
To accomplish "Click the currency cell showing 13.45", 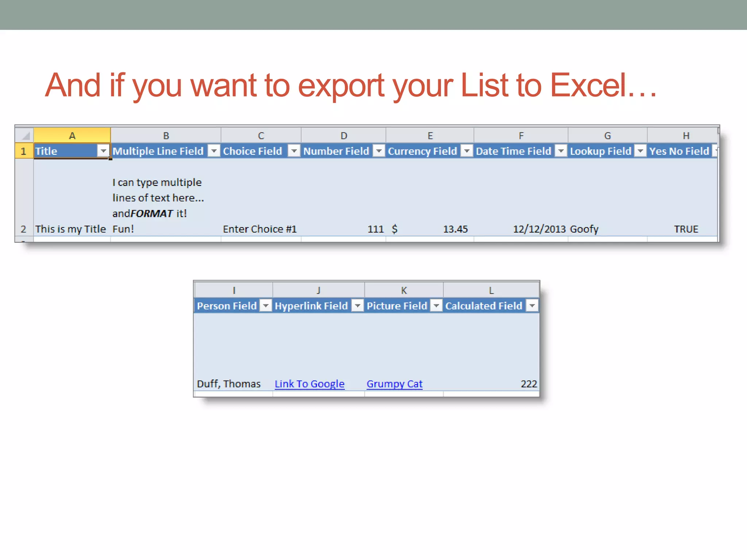I will point(430,197).
